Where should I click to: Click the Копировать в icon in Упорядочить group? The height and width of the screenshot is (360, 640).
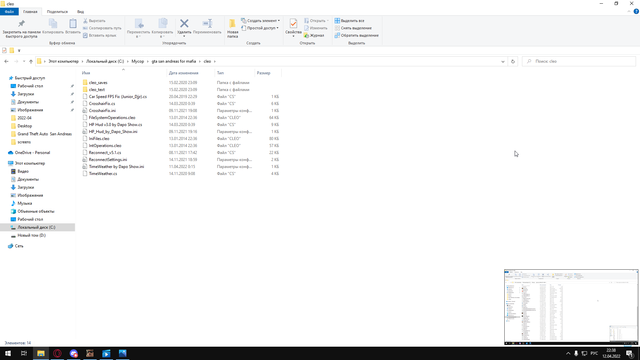[x=162, y=24]
